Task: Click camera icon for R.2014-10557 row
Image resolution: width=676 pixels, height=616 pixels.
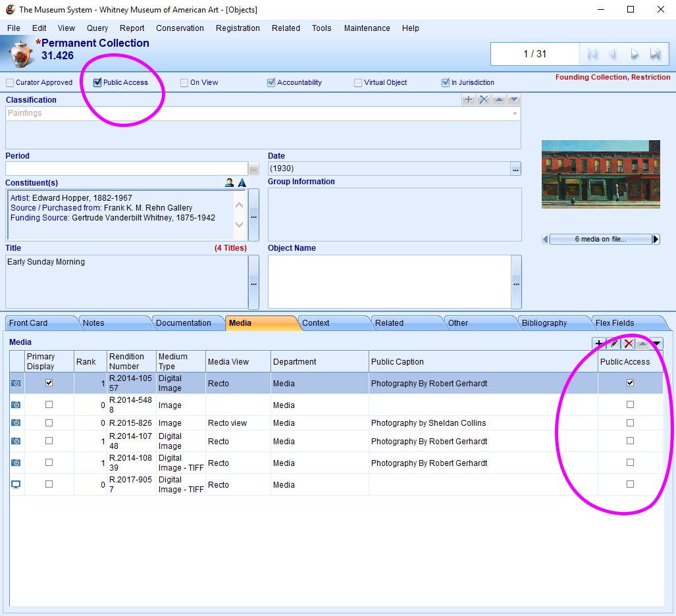Action: pos(16,383)
